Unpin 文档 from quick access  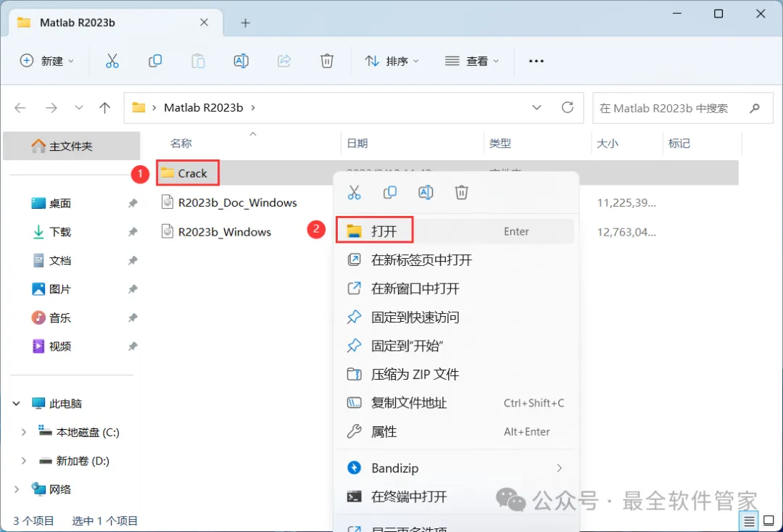click(133, 260)
